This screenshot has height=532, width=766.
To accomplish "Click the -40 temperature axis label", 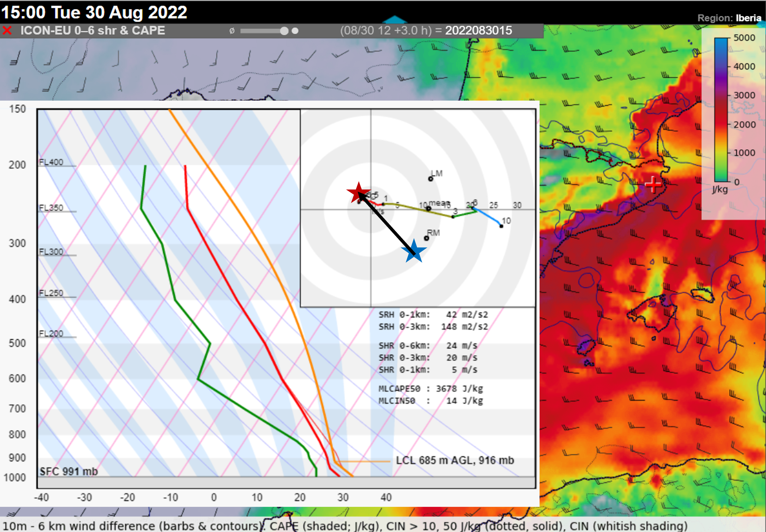I will 41,497.
